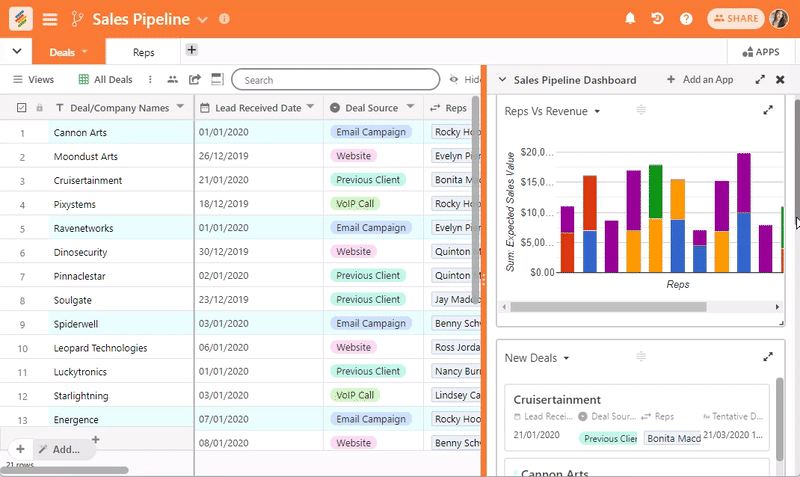Click the Nancy Bur rep chip
This screenshot has height=477, width=800.
(x=458, y=371)
